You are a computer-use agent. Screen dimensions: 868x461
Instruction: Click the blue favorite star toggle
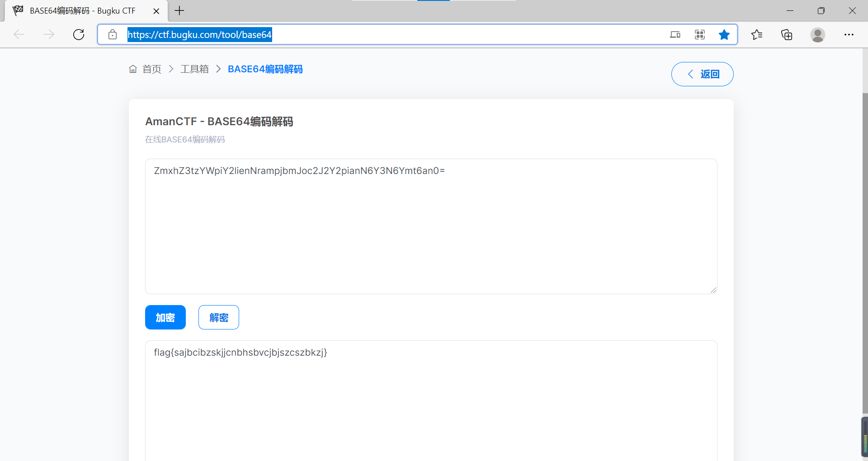point(724,34)
